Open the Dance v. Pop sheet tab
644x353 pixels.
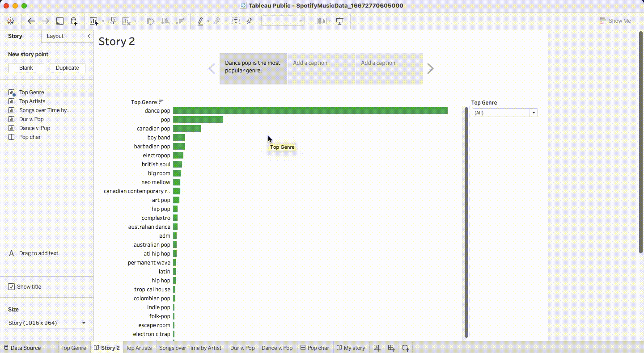pyautogui.click(x=277, y=348)
